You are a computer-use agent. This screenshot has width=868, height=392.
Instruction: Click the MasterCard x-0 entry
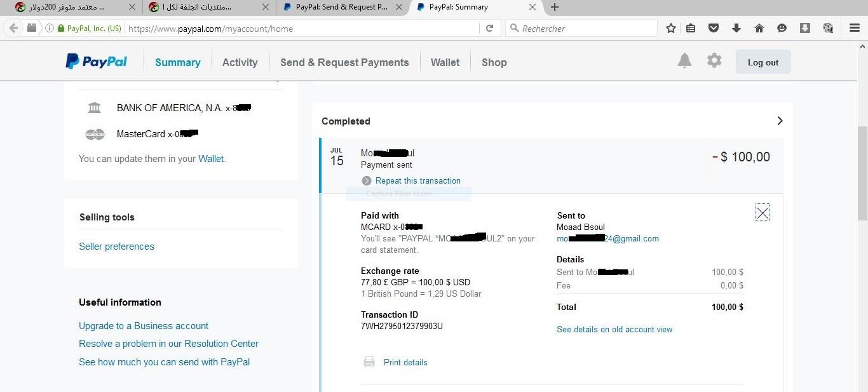point(158,134)
